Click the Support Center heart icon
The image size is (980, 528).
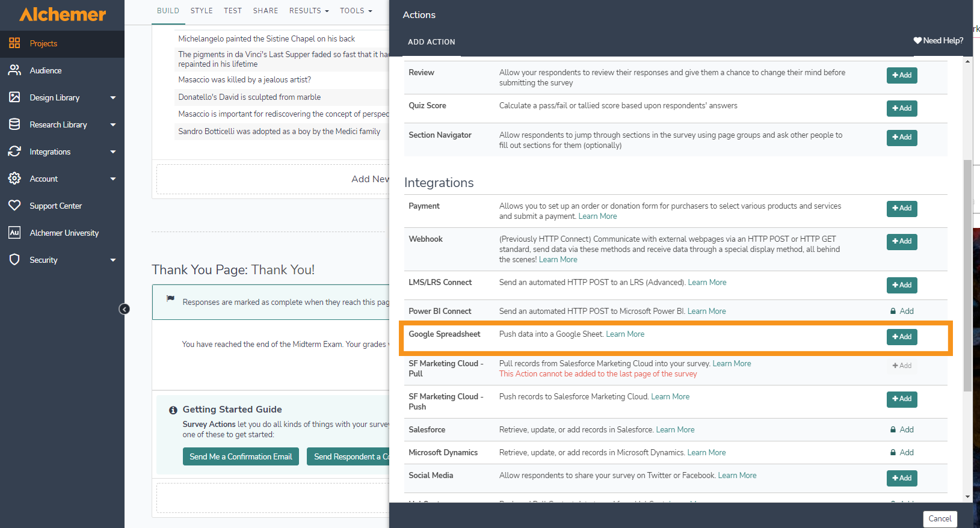click(14, 206)
